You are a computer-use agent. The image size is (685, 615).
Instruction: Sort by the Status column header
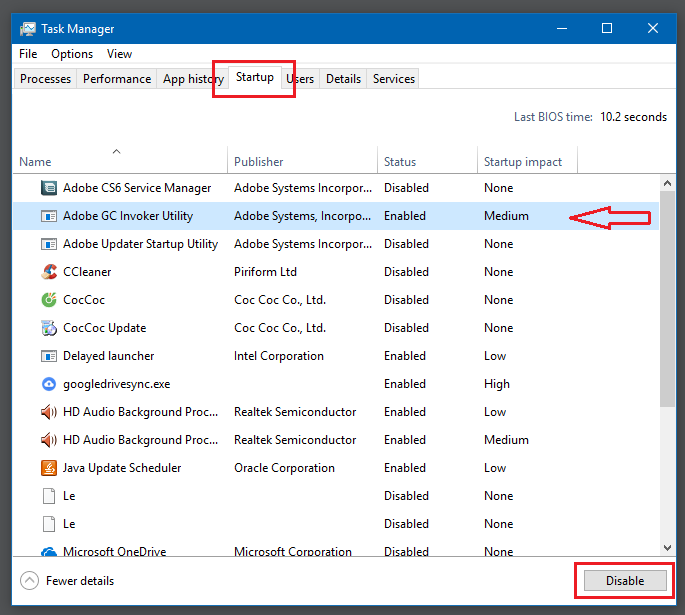(427, 159)
